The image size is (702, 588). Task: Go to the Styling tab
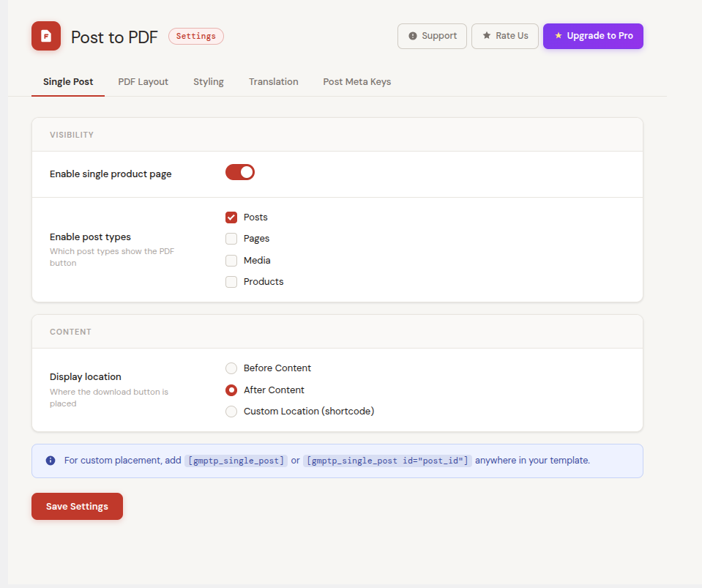pyautogui.click(x=209, y=82)
